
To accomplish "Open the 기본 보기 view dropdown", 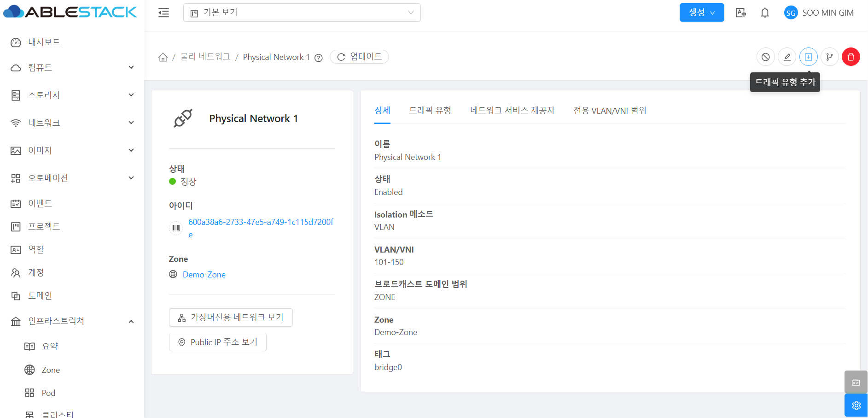I will 302,13.
